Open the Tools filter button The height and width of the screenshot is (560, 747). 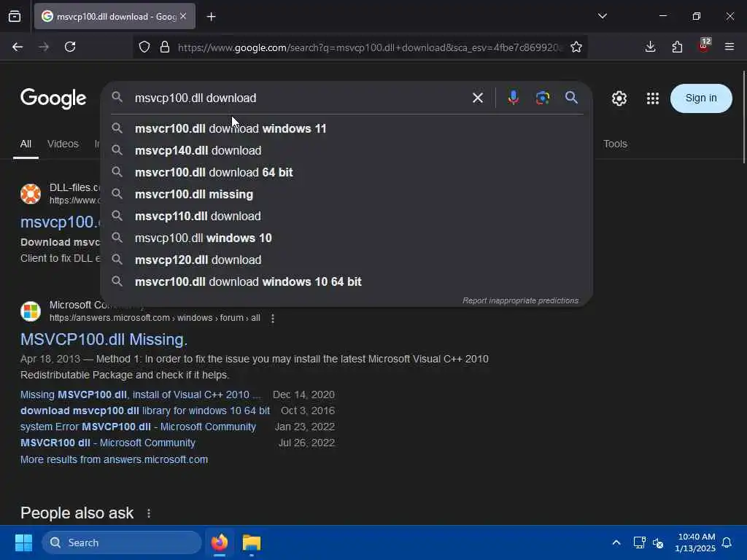[x=615, y=144]
